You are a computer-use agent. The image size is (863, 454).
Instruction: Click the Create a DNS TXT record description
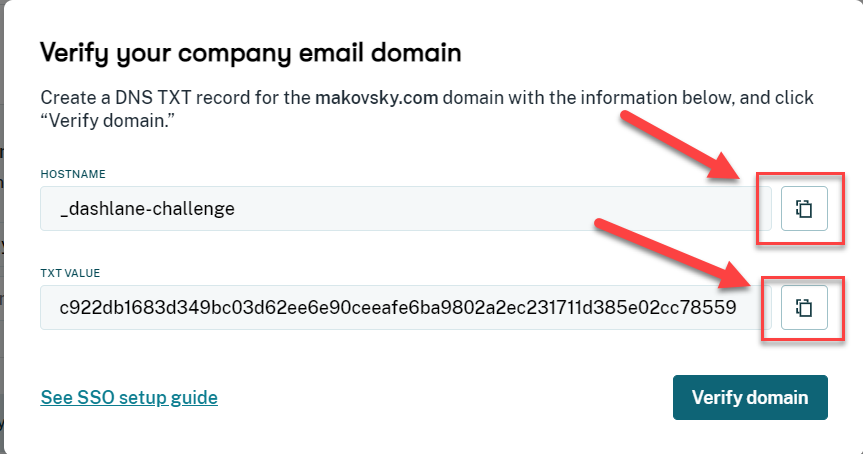click(x=427, y=109)
